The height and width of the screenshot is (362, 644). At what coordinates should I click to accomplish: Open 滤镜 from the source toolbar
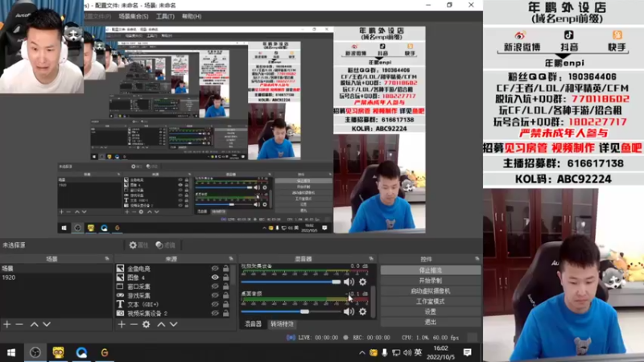coord(166,245)
